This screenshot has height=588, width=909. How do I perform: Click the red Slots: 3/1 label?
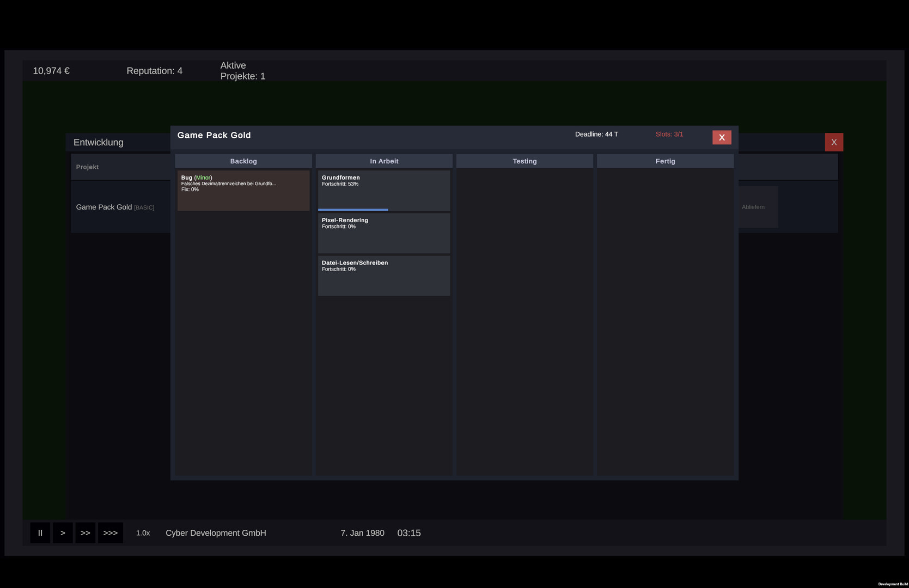pos(669,134)
